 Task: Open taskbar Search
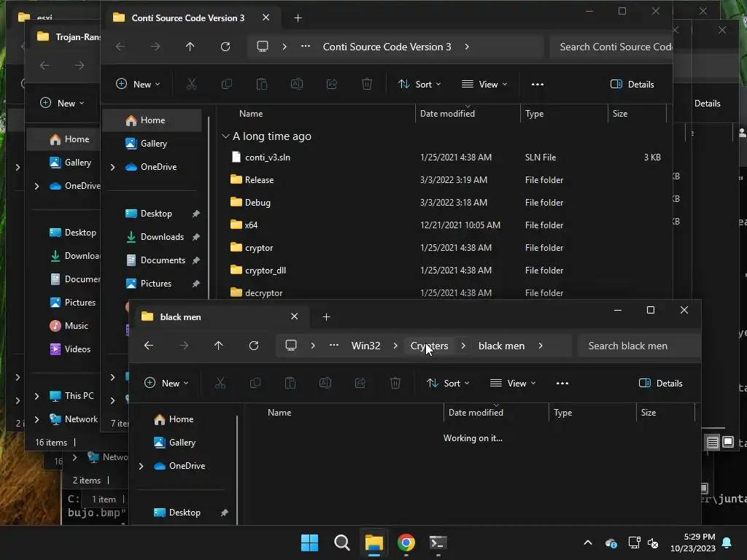(342, 542)
